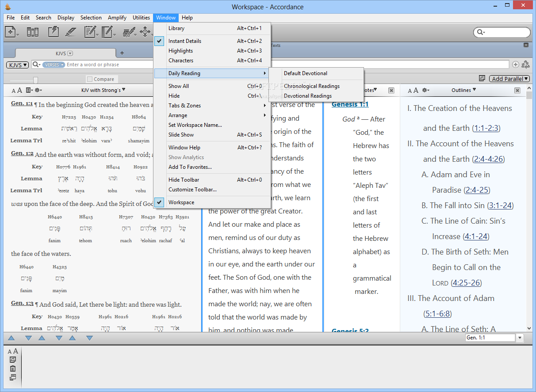This screenshot has height=392, width=536.
Task: Choose Default Devotional from the submenu
Action: tap(316, 73)
